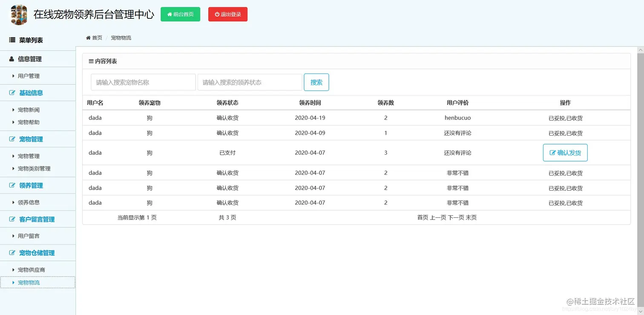This screenshot has height=315, width=644.
Task: Click the 共 3 页 text
Action: (227, 217)
